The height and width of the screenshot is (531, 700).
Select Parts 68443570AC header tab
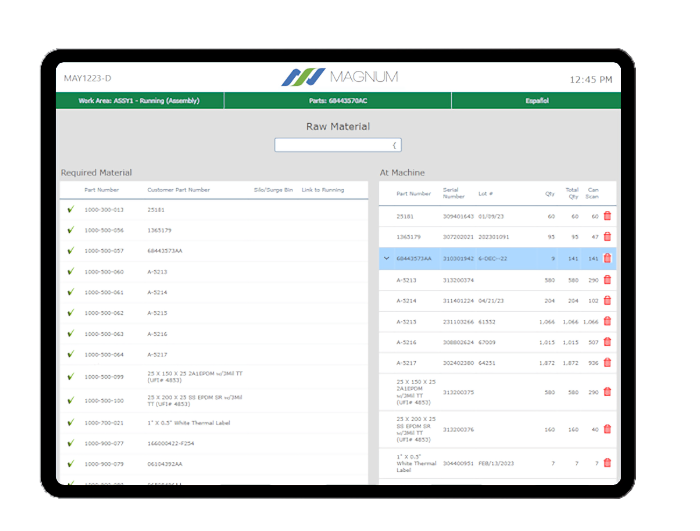338,100
